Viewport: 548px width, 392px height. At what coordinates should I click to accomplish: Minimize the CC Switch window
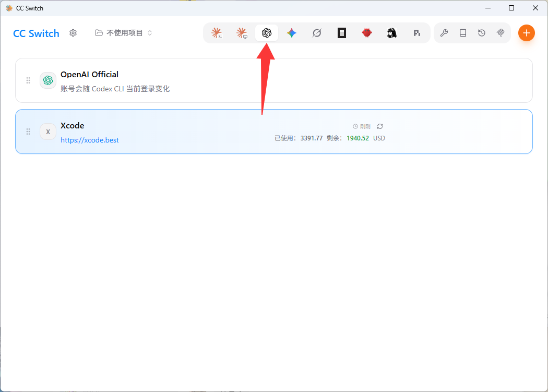click(x=488, y=8)
